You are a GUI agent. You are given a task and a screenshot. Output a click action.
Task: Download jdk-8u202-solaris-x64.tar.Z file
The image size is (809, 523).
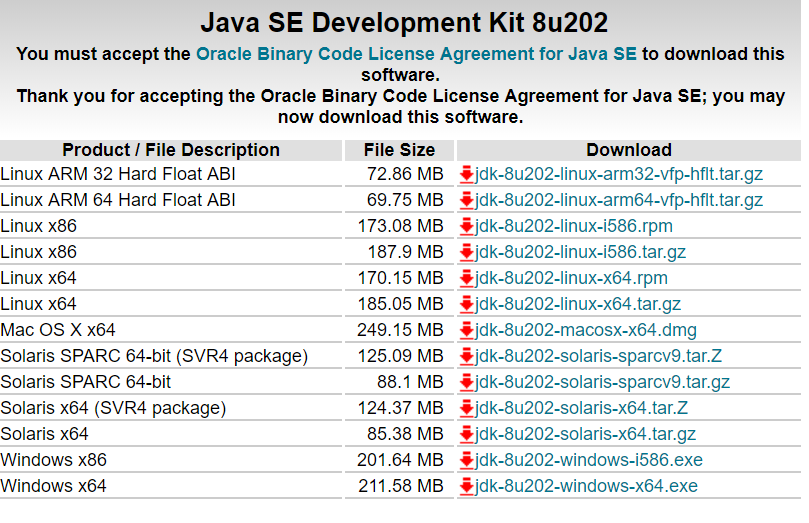(581, 408)
